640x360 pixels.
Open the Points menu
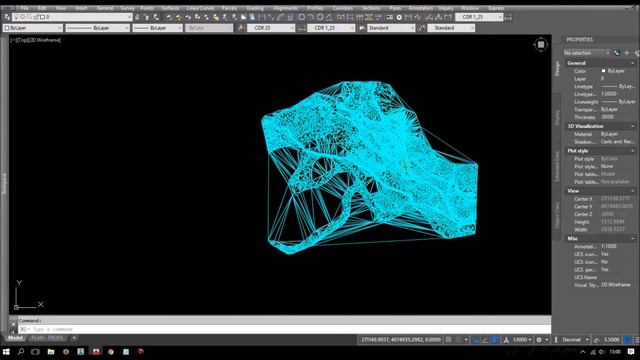click(x=147, y=8)
